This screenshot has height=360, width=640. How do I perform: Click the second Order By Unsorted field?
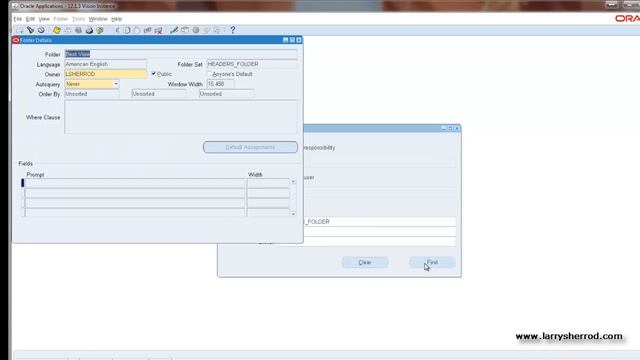[159, 94]
